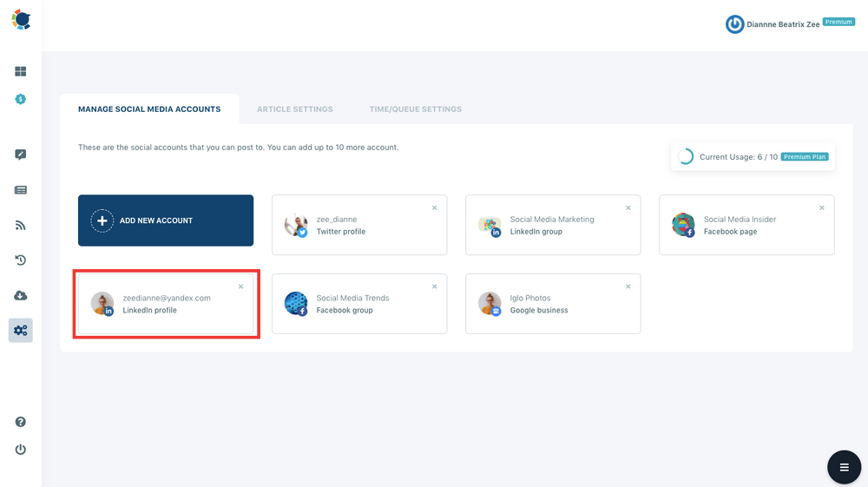
Task: Select the zee_dianne account name
Action: (x=337, y=219)
